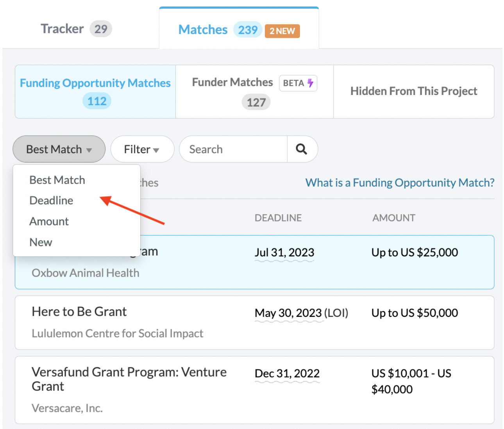Choose New in the sort options list
Image resolution: width=504 pixels, height=429 pixels.
coord(41,242)
